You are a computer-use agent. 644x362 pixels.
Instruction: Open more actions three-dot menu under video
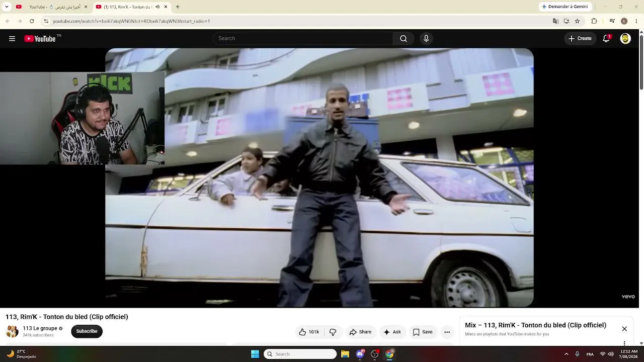(447, 332)
